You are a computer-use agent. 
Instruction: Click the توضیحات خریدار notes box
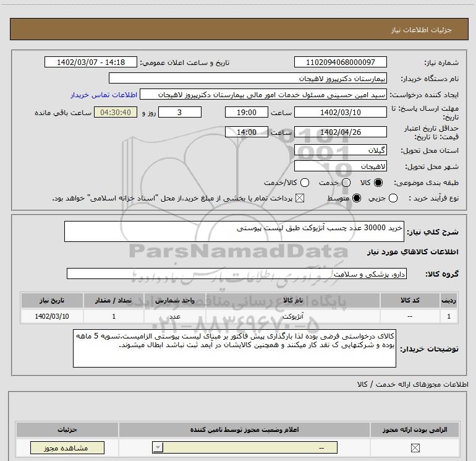(234, 348)
